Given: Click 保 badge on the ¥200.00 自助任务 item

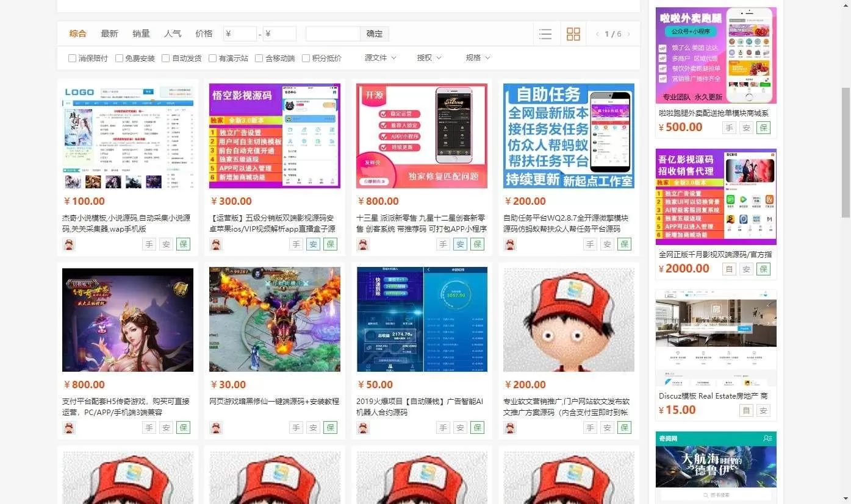Looking at the screenshot, I should pyautogui.click(x=625, y=244).
